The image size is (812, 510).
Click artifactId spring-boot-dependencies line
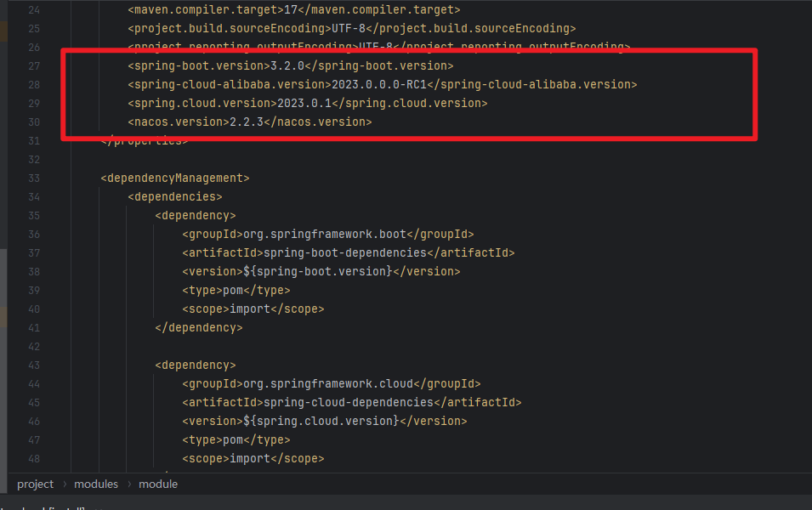[349, 252]
